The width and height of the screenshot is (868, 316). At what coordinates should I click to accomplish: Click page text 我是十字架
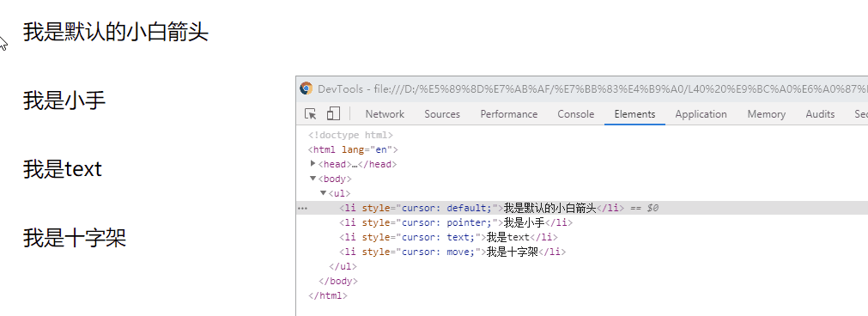75,238
